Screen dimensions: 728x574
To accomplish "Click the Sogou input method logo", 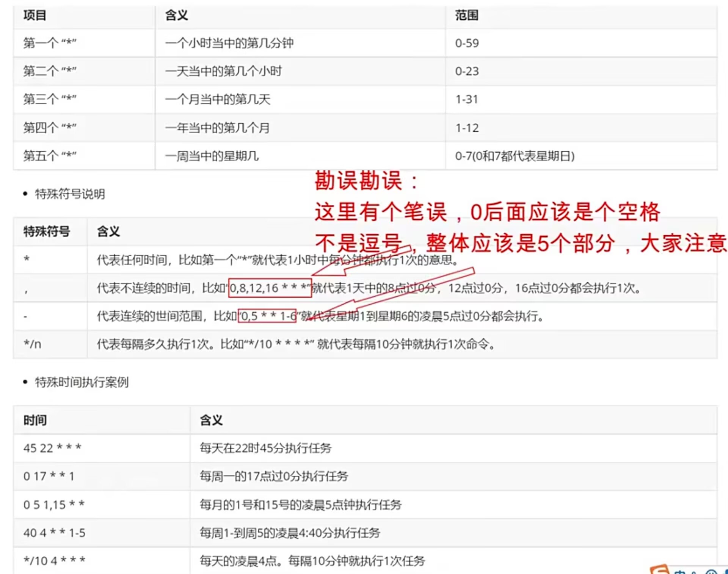I will click(660, 570).
